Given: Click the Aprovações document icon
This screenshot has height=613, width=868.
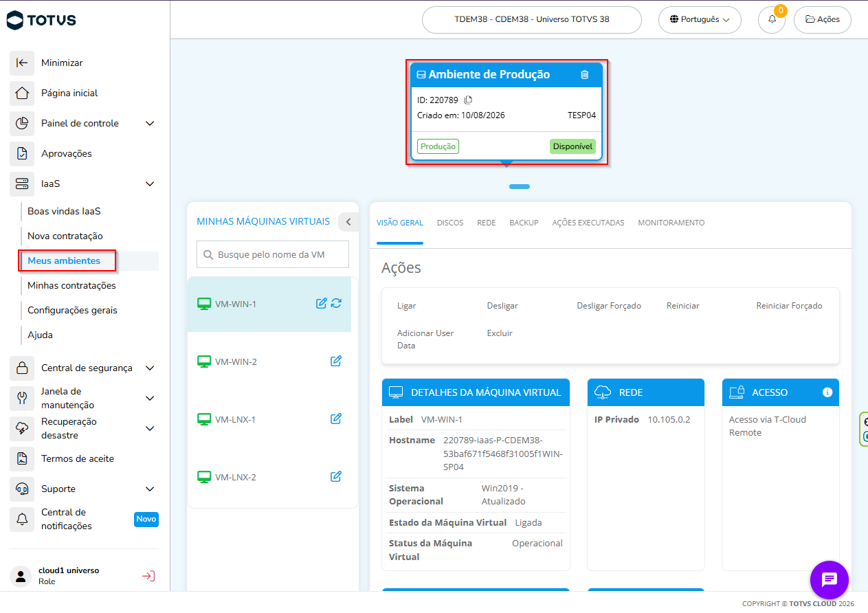Looking at the screenshot, I should 22,153.
